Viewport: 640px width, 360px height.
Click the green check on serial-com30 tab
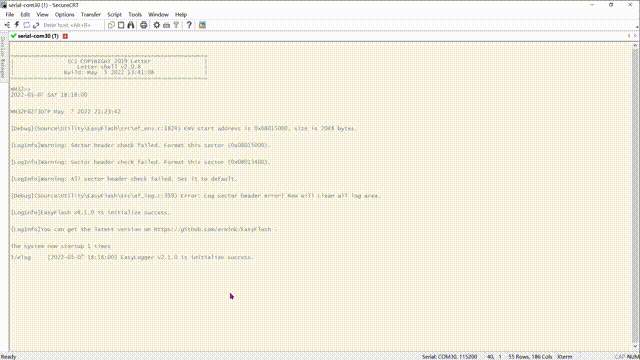[x=13, y=36]
